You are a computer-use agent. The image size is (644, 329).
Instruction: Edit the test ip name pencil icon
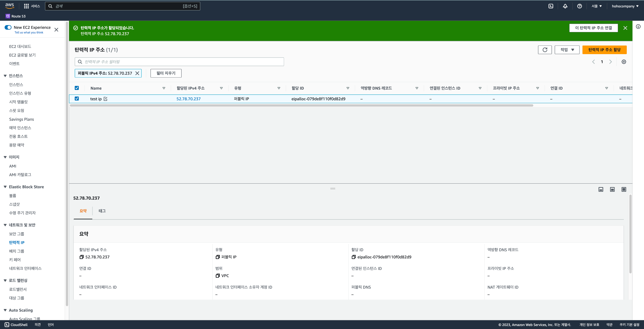[105, 99]
